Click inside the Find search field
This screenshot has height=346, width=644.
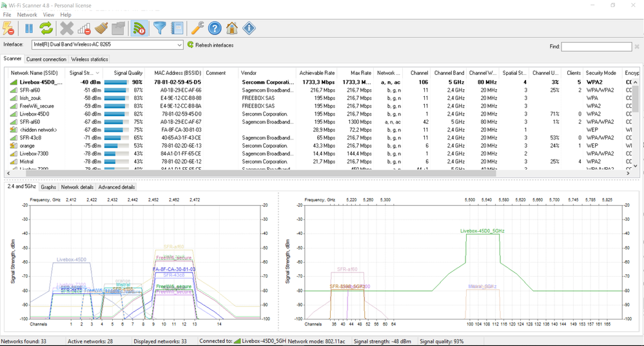[597, 46]
